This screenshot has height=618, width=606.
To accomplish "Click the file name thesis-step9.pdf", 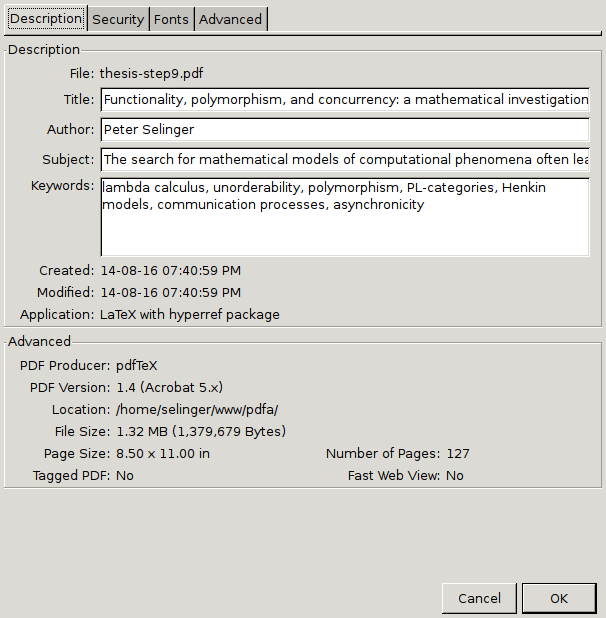I will (151, 73).
